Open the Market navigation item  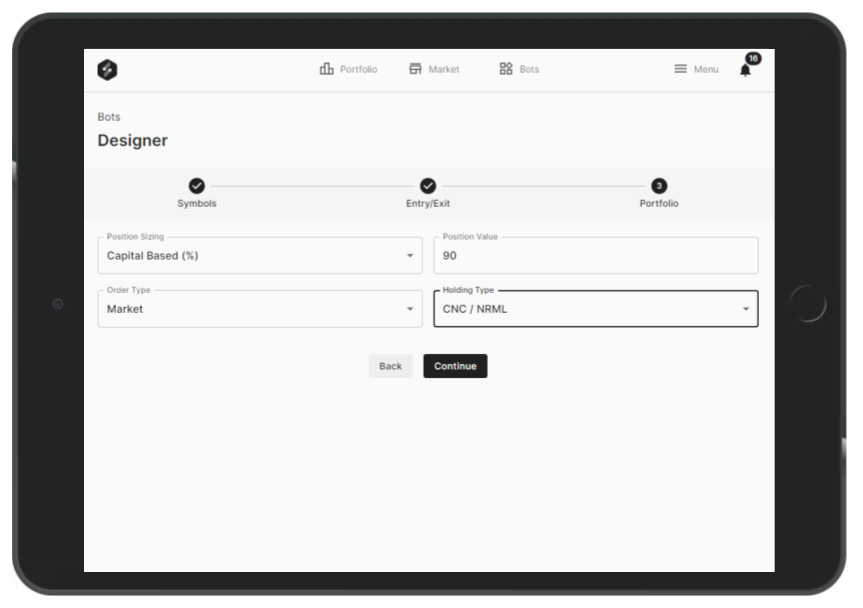point(434,69)
